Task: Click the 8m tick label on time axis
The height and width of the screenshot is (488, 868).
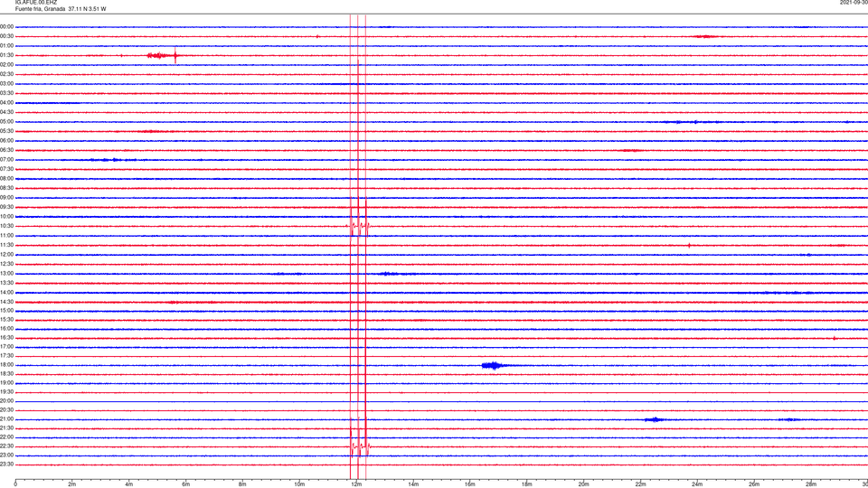Action: [x=242, y=484]
